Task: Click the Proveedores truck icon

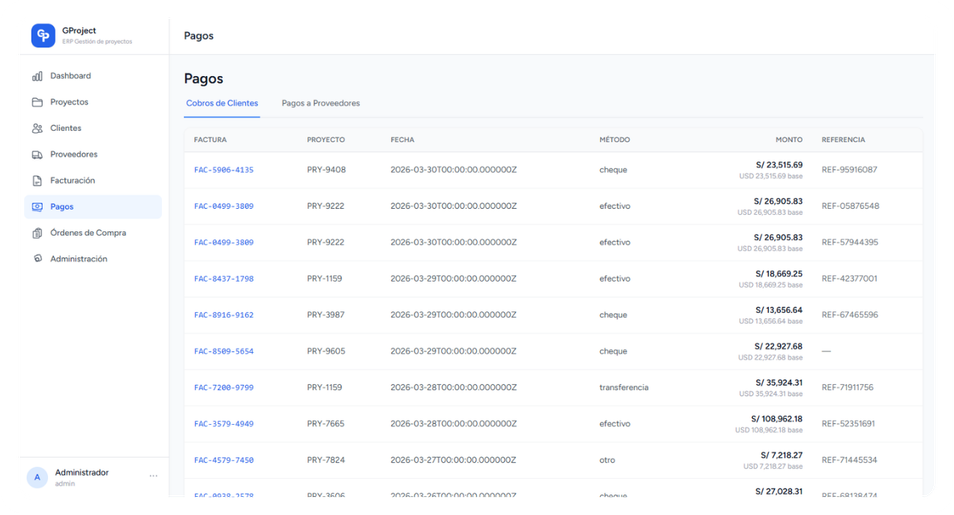Action: [37, 155]
